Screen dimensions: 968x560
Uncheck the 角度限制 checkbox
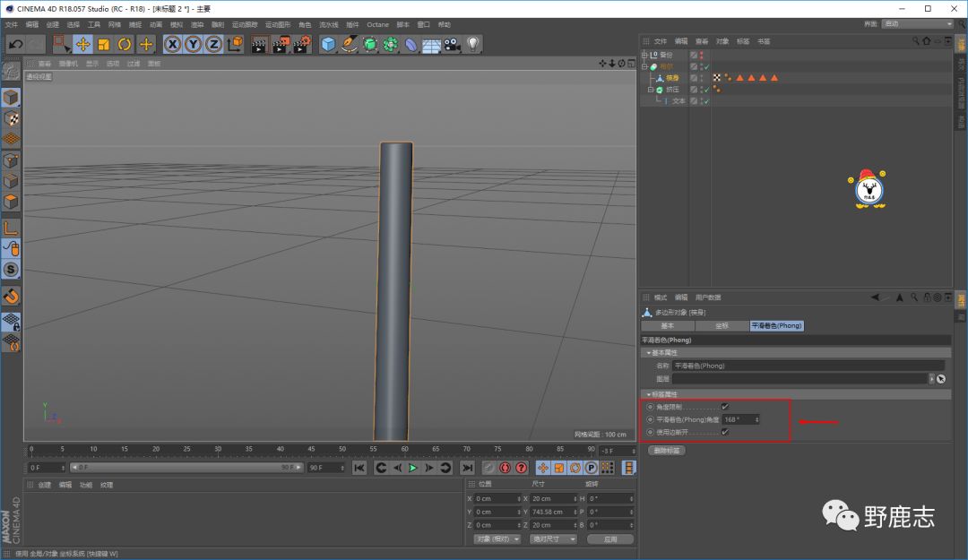[x=724, y=407]
